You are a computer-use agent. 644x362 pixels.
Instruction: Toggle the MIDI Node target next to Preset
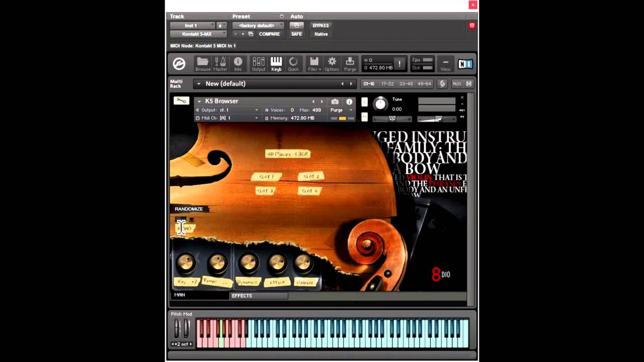click(281, 17)
